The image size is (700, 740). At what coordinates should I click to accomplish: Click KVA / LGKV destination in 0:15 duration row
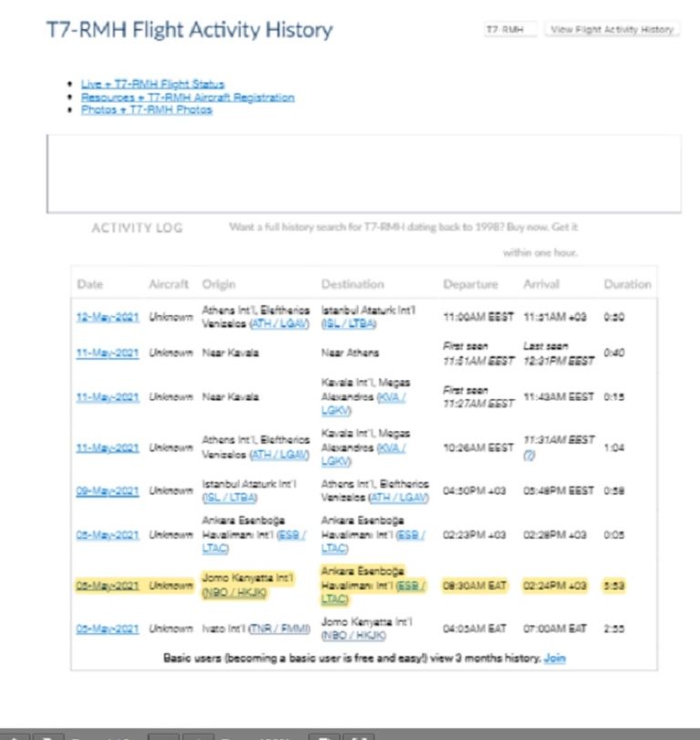392,396
